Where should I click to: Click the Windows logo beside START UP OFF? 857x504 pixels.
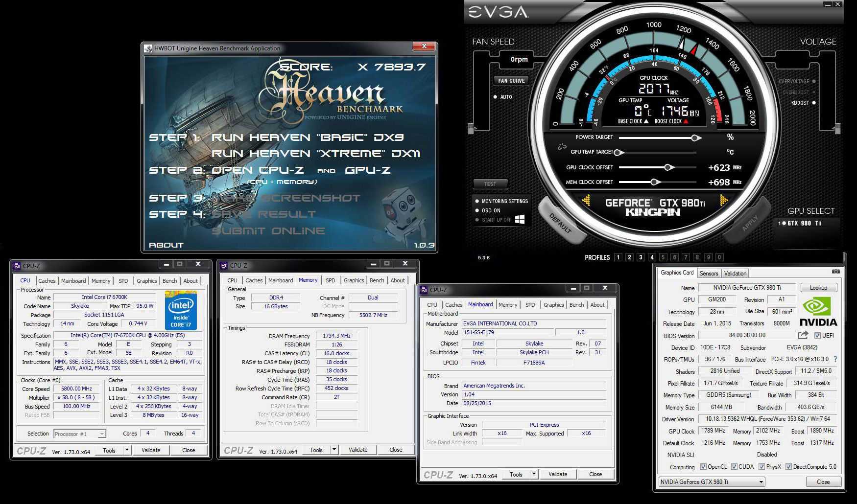(x=520, y=219)
